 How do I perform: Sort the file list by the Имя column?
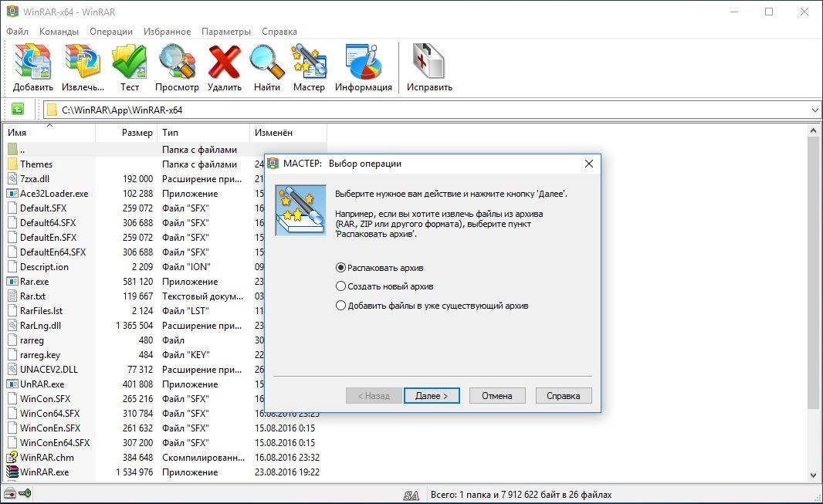click(x=49, y=133)
